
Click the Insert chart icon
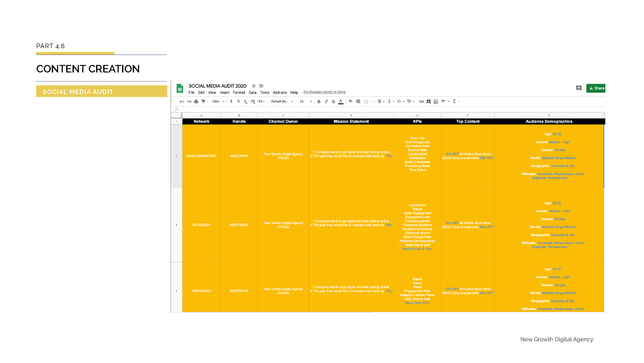[x=436, y=101]
